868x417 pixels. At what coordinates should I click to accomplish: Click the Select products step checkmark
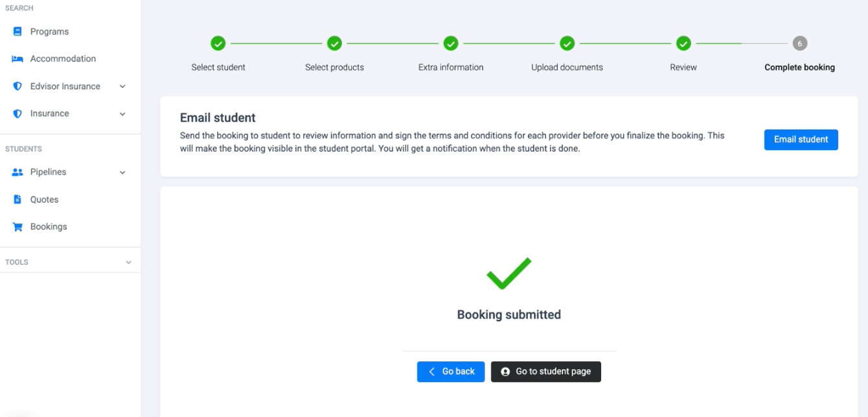click(334, 43)
